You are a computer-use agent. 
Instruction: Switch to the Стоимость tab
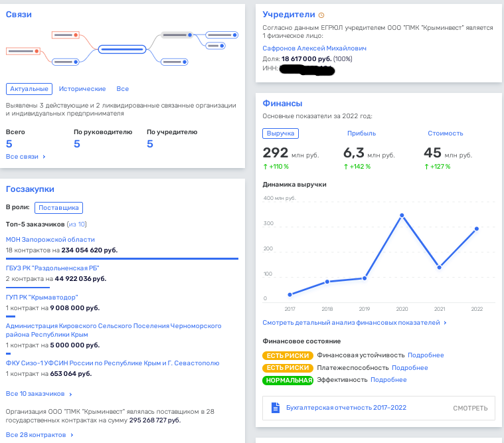[x=445, y=133]
